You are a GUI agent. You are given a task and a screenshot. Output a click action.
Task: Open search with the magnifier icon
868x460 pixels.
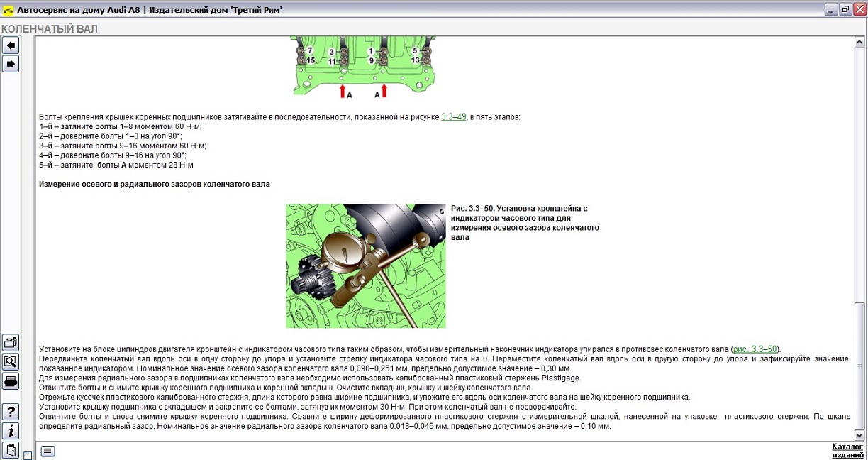(11, 362)
